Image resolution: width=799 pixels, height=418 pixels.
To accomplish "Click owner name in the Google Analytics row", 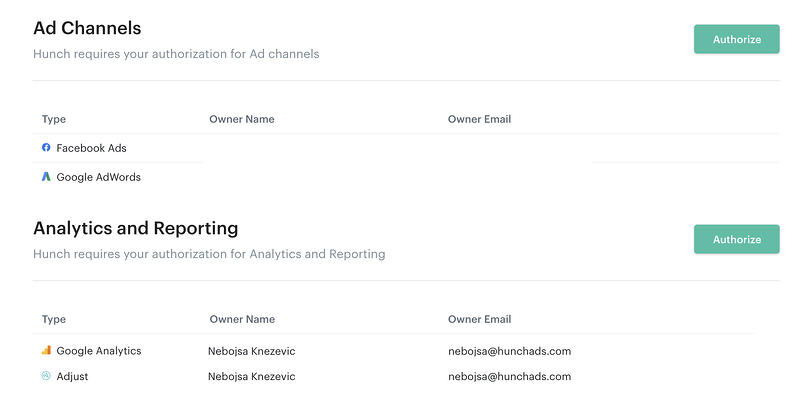I will [x=251, y=351].
